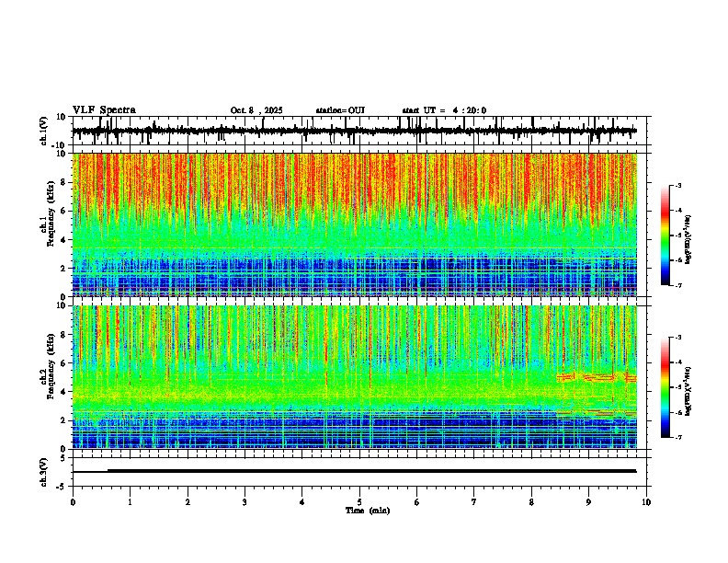Image resolution: width=728 pixels, height=563 pixels.
Task: Click the "ch.3(V)" axis label
Action: (x=44, y=472)
